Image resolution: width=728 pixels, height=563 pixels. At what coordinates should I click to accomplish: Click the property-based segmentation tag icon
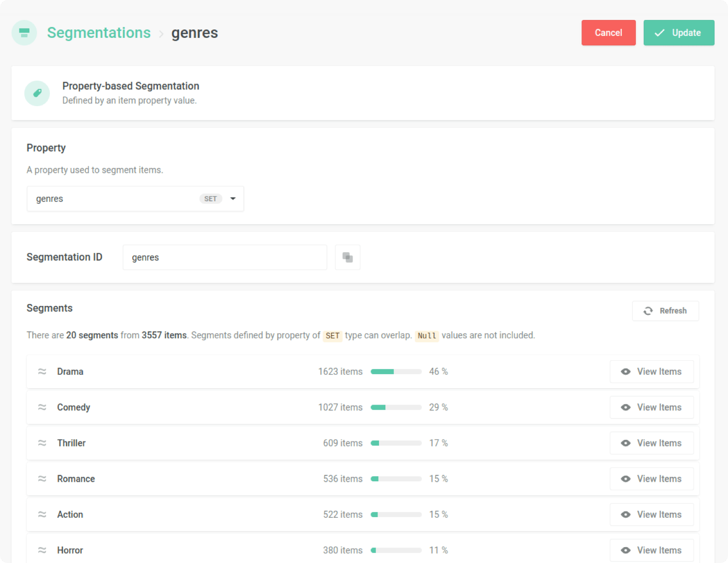click(x=37, y=93)
